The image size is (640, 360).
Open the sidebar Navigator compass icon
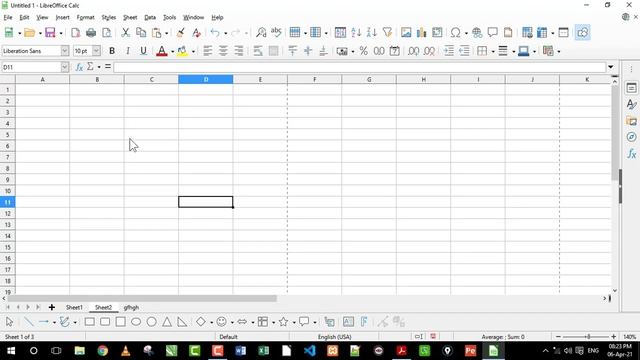(631, 137)
